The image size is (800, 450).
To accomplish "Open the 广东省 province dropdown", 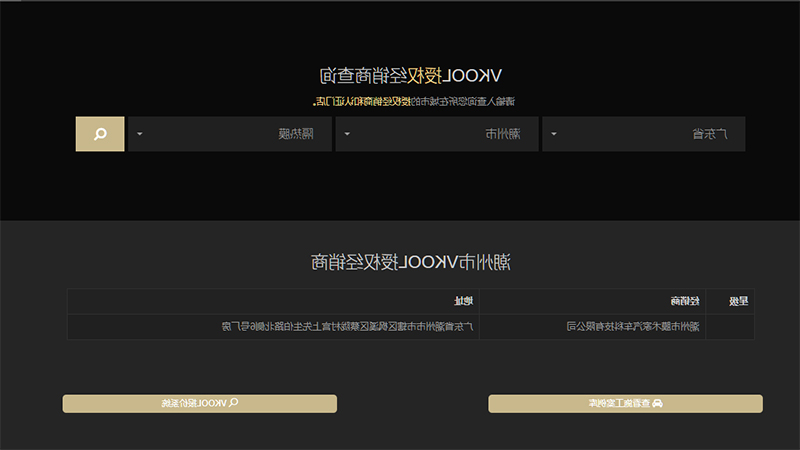I will click(x=643, y=134).
